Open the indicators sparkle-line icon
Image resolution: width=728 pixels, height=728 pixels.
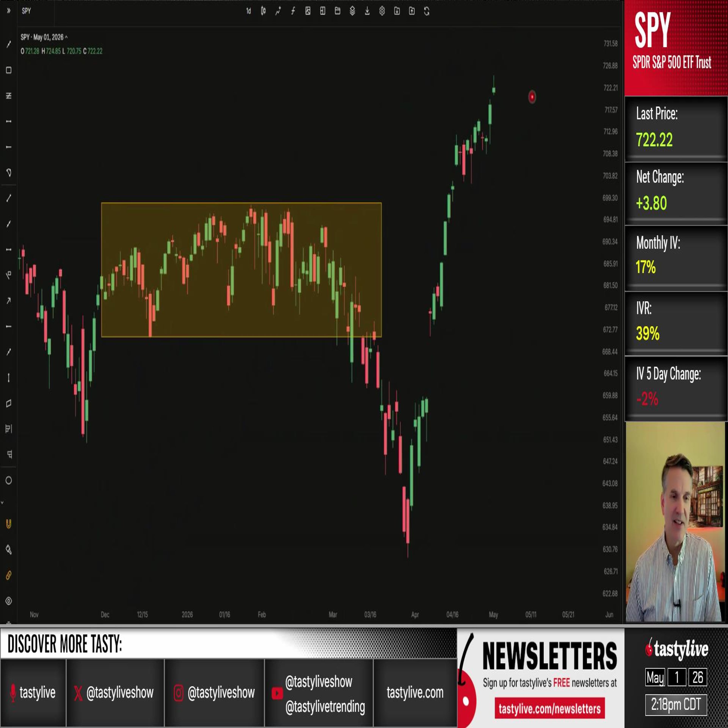click(x=278, y=11)
